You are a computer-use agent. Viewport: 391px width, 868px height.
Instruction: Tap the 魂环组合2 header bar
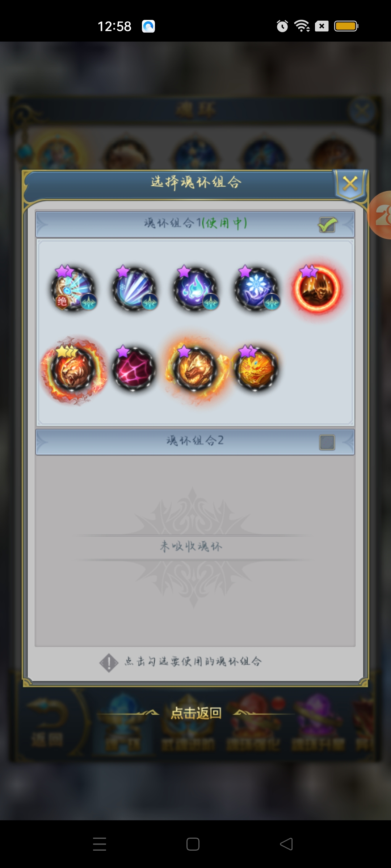point(195,442)
